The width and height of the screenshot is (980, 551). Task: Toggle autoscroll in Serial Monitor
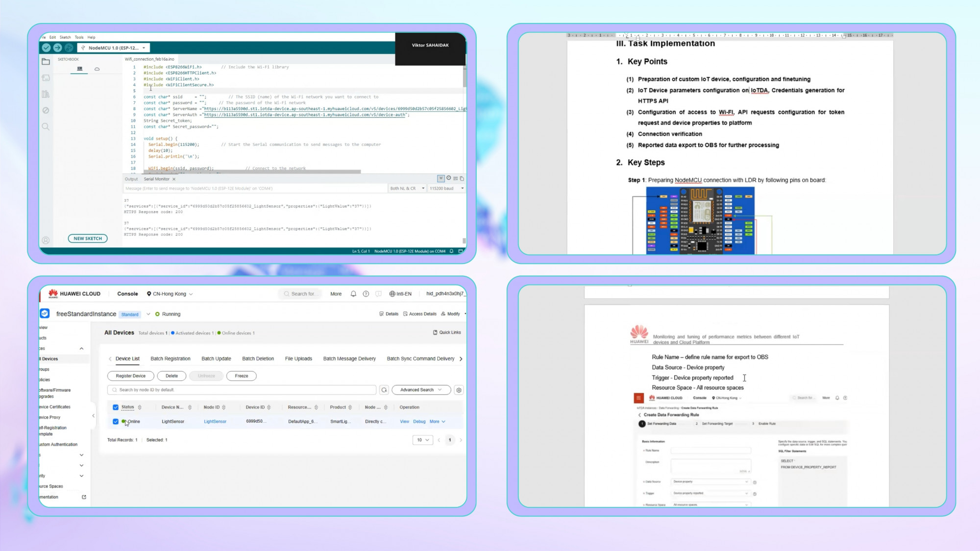coord(441,178)
